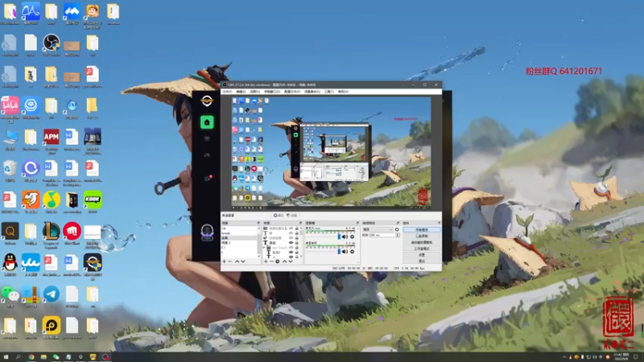Open the 工具 Tools menu in OBS

tap(329, 92)
